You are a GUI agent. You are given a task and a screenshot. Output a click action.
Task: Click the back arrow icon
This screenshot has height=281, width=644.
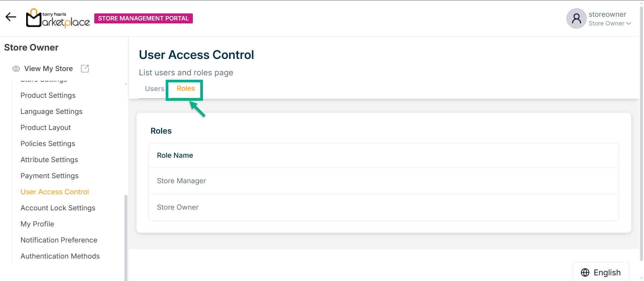coord(11,17)
